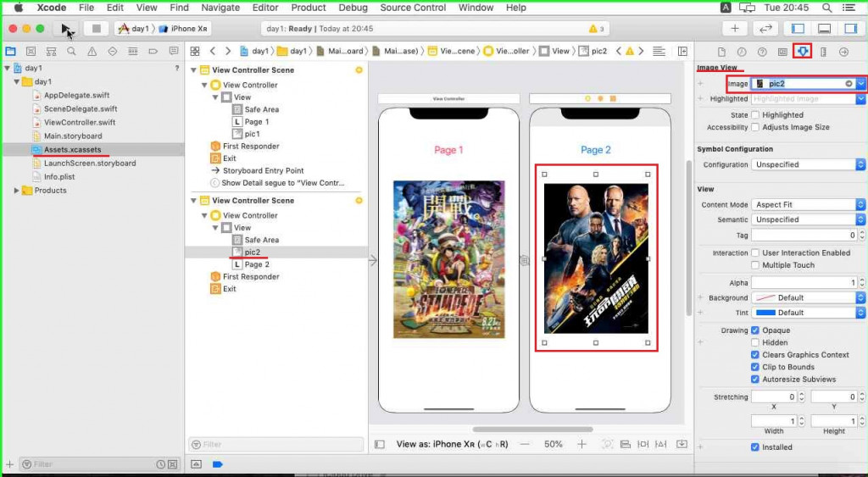Show the Connections inspector arrow icon
This screenshot has height=477, width=868.
[x=843, y=52]
